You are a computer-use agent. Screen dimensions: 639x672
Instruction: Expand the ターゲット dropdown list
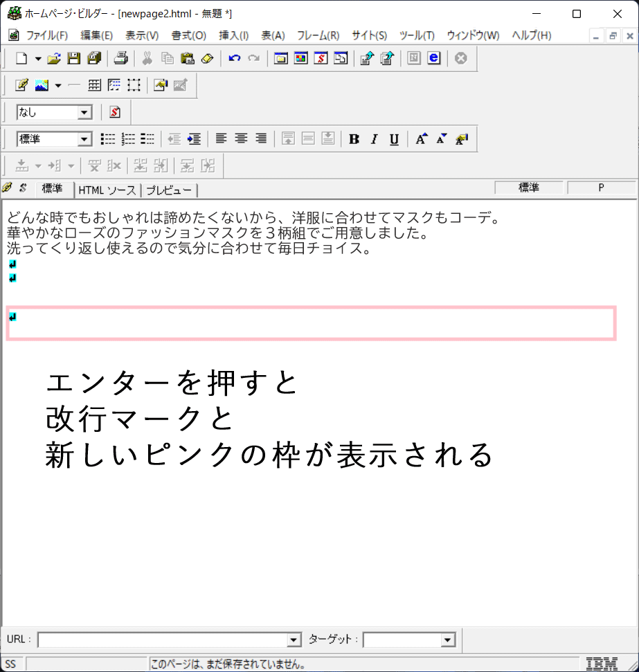pos(447,640)
